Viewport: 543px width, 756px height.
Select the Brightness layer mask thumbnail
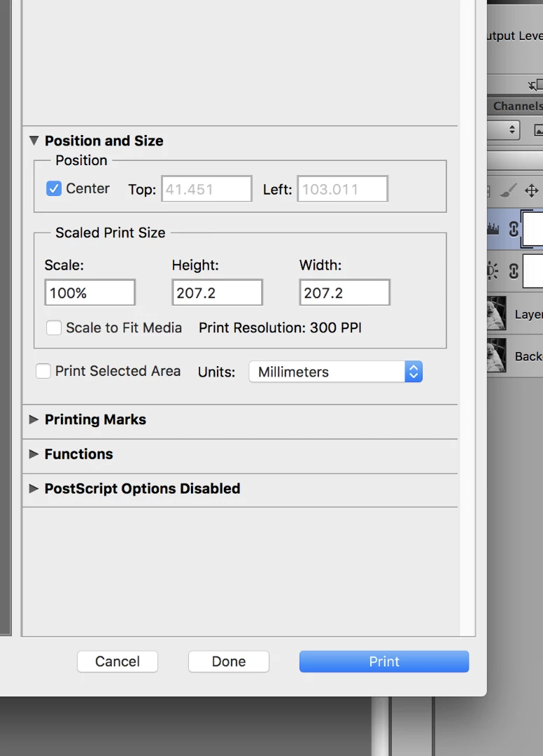coord(533,272)
